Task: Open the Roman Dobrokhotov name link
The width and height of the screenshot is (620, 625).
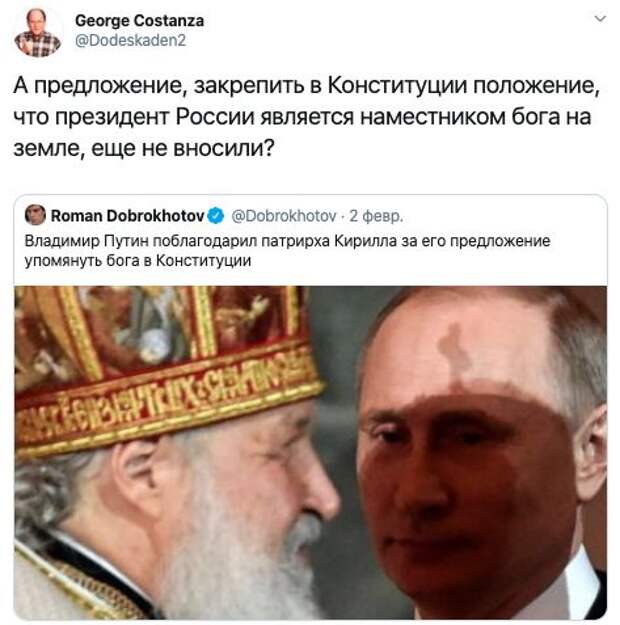Action: point(127,216)
